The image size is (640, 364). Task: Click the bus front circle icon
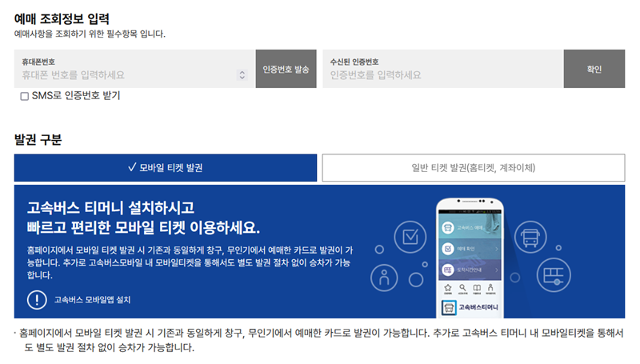pos(530,237)
